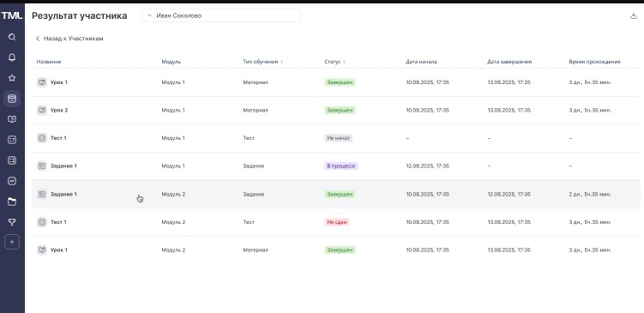This screenshot has height=313, width=644.
Task: Open favorites star icon in the sidebar
Action: coord(12,78)
